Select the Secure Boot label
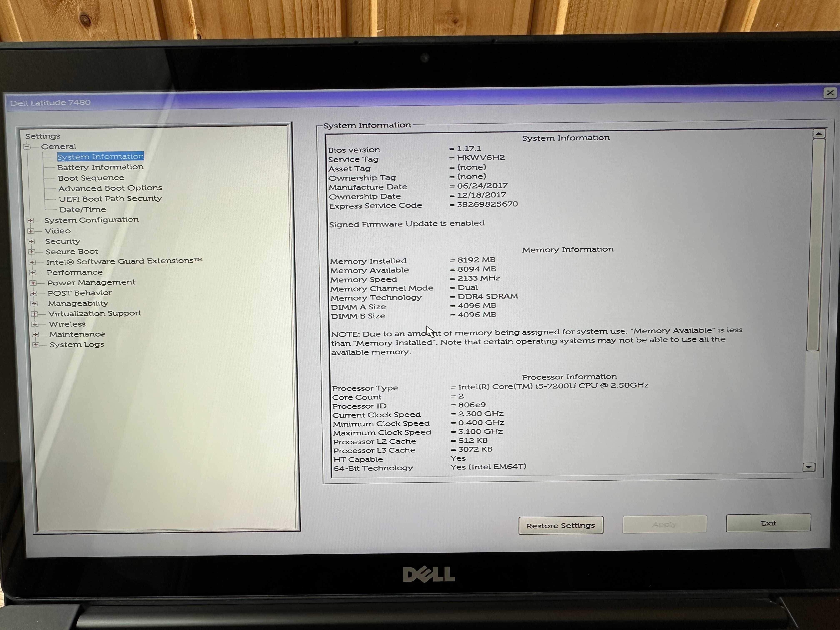 [72, 251]
